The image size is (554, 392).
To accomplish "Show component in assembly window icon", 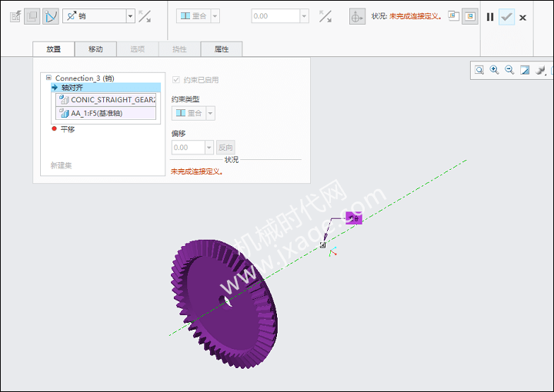I will tap(470, 16).
